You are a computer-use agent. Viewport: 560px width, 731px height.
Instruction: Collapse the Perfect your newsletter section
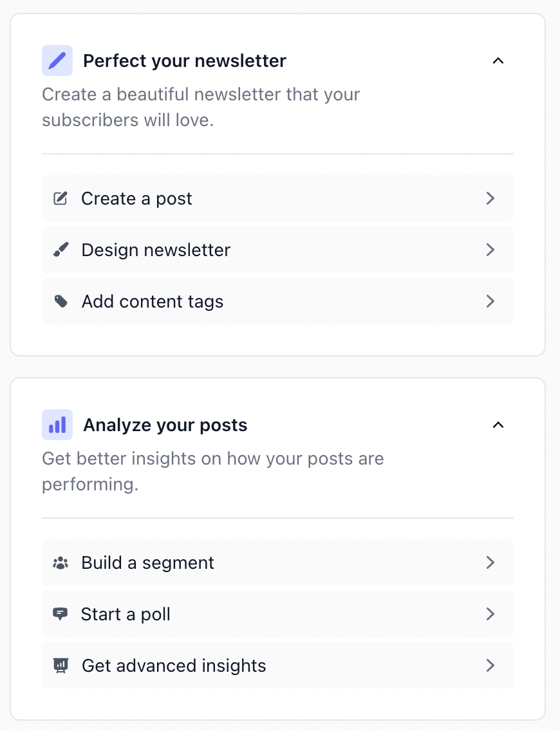(x=498, y=60)
